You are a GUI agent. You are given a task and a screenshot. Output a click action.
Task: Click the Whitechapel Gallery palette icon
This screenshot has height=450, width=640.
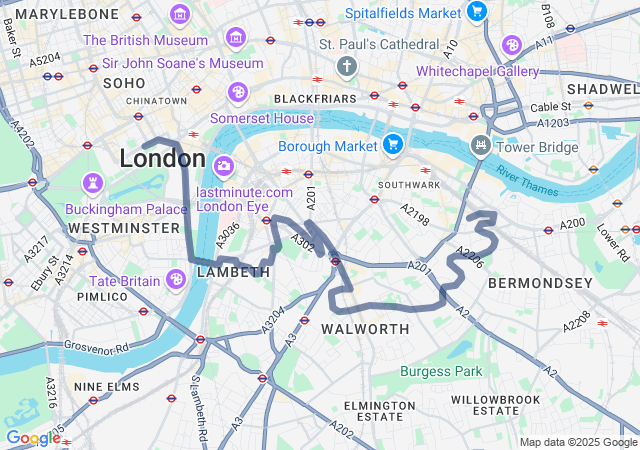tap(512, 45)
